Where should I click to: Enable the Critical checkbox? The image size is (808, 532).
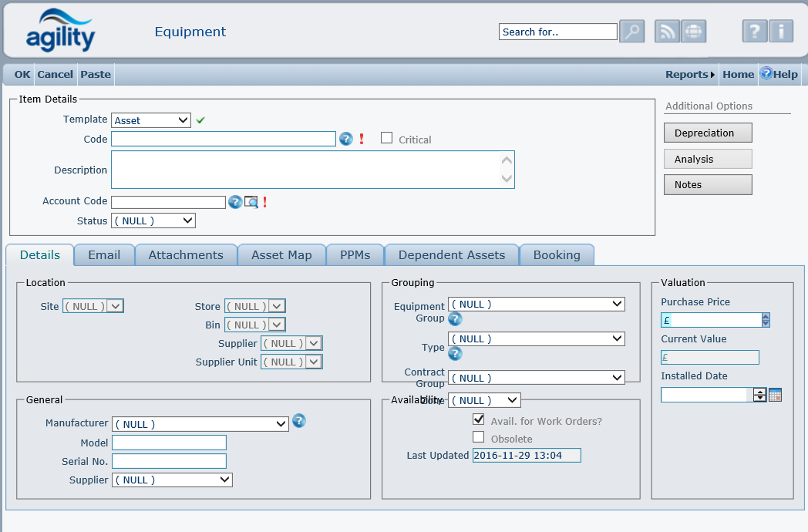(x=387, y=139)
